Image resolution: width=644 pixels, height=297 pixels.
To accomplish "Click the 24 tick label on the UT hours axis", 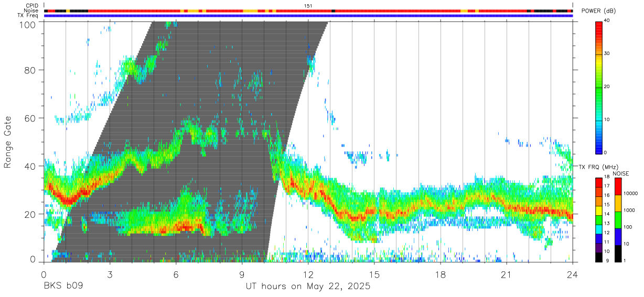I will point(573,274).
